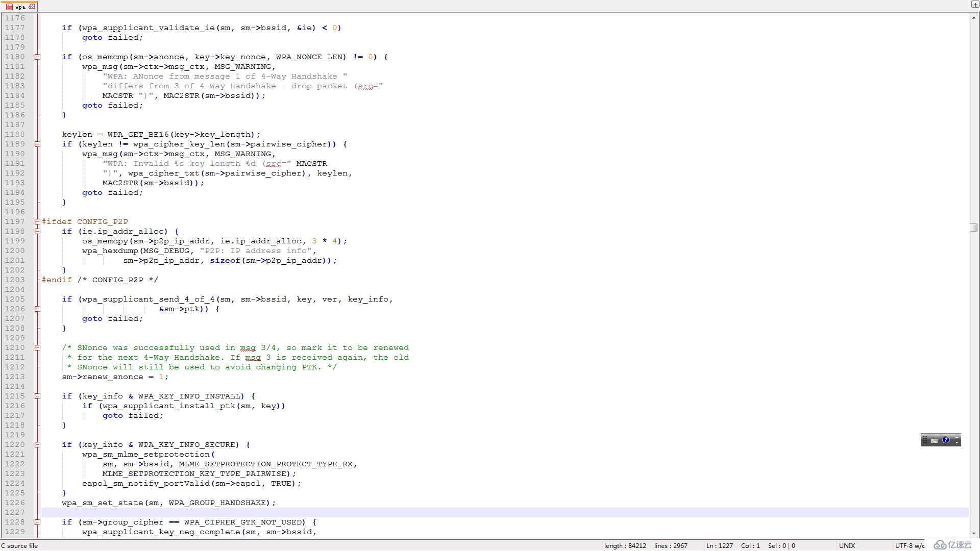The image size is (980, 551).
Task: Click the sizeof keyword on line 1201
Action: pos(225,260)
